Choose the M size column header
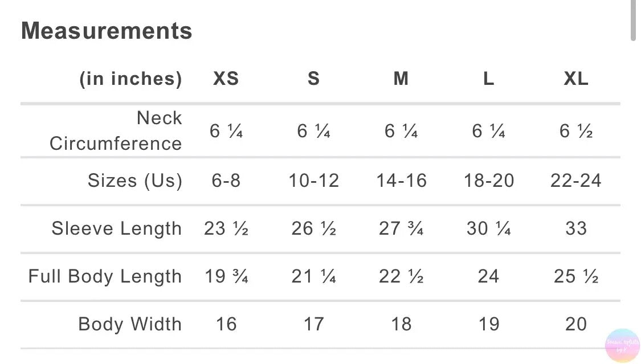Screen dimensions: 641x364 pos(401,79)
